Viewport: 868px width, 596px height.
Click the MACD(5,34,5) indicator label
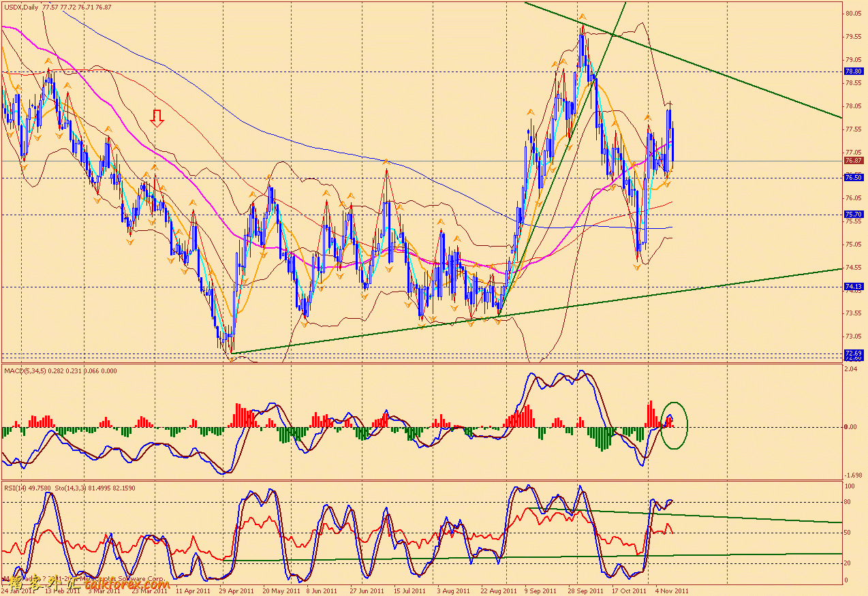[25, 370]
